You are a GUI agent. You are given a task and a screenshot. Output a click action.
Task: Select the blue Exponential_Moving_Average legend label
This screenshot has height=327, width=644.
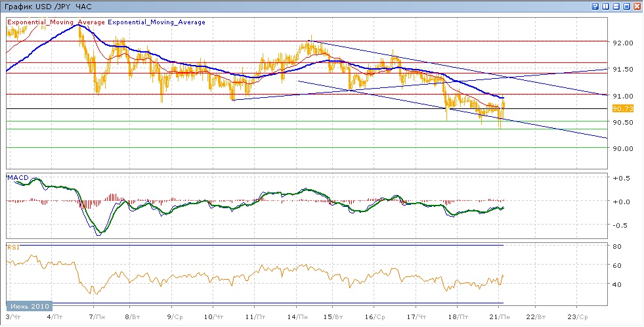point(156,22)
